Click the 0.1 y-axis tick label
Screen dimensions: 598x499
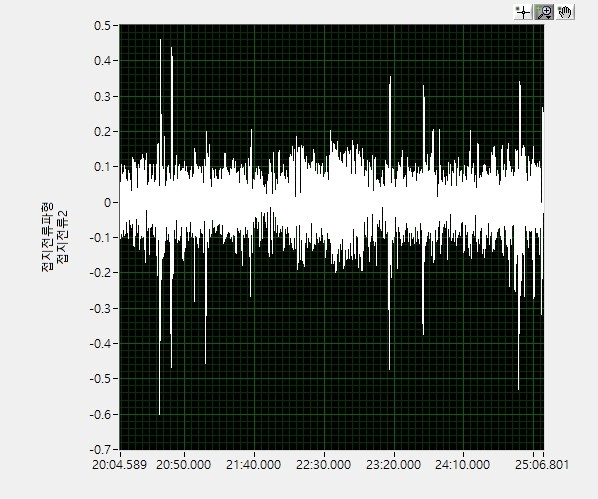[102, 167]
